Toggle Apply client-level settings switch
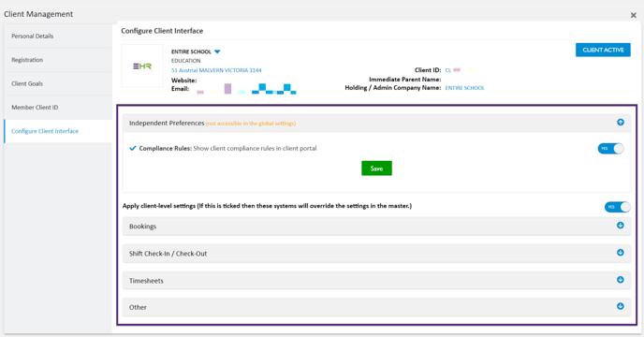Image resolution: width=644 pixels, height=337 pixels. pyautogui.click(x=617, y=207)
